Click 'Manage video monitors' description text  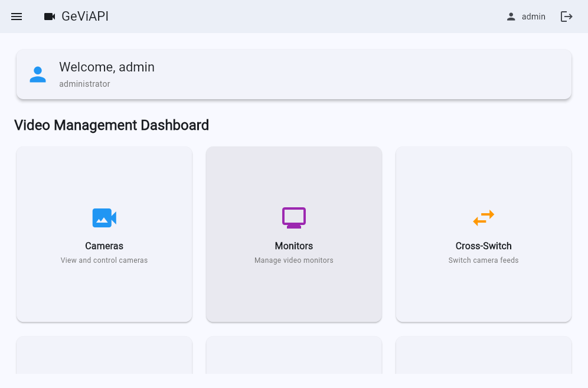[x=294, y=260]
